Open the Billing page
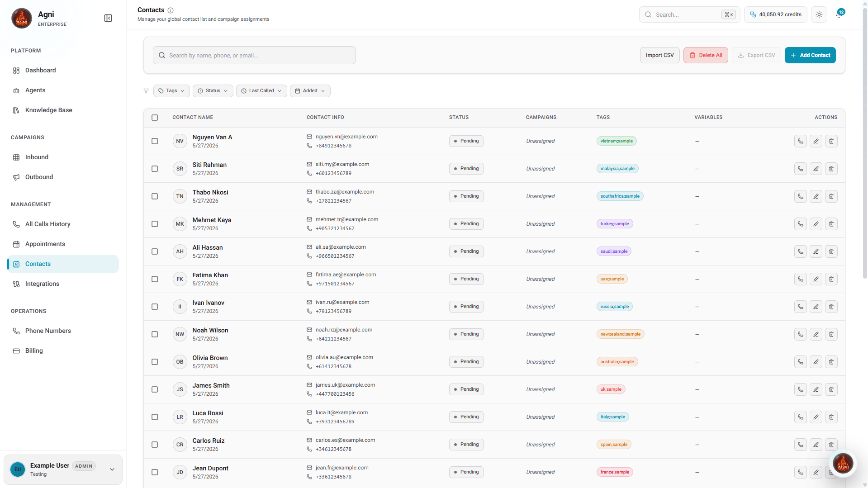 click(63, 351)
